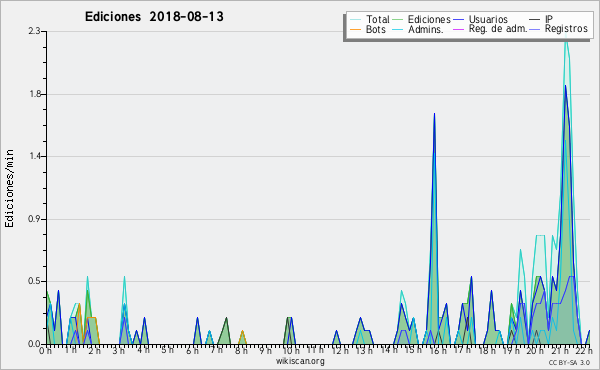
Task: Click the y-axis label 'Ediciones/min'
Action: click(9, 188)
